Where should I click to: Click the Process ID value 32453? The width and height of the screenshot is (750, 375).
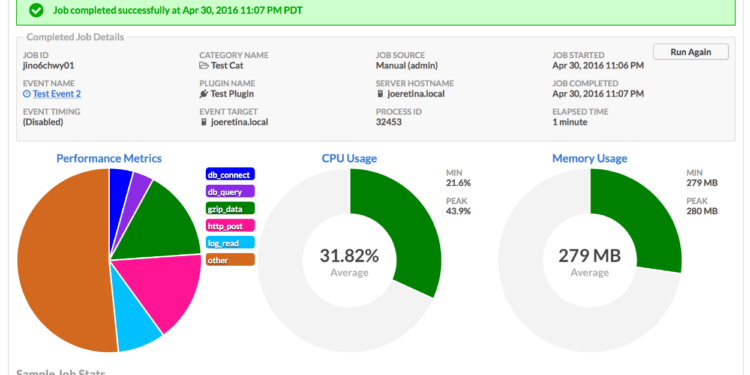tap(388, 122)
